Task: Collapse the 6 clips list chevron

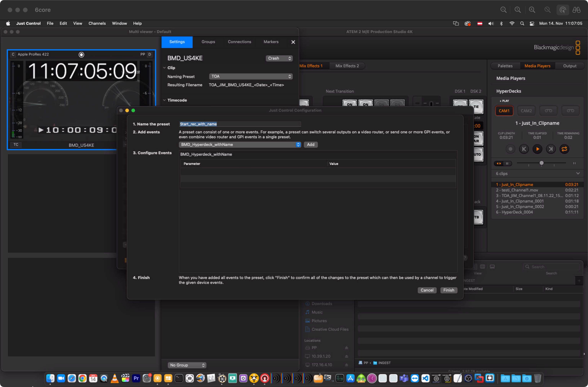Action: 578,173
